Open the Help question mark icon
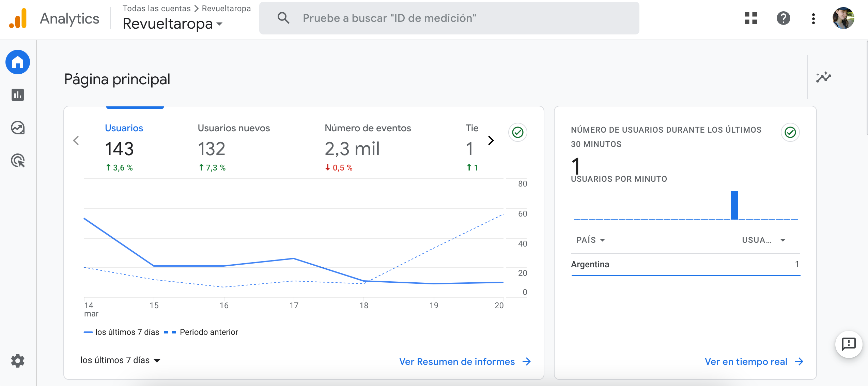The height and width of the screenshot is (386, 868). point(783,18)
